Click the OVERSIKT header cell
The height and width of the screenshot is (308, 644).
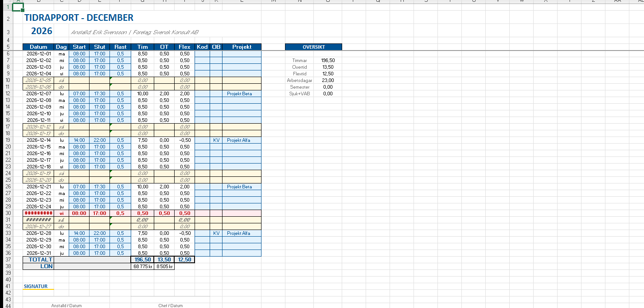(313, 47)
